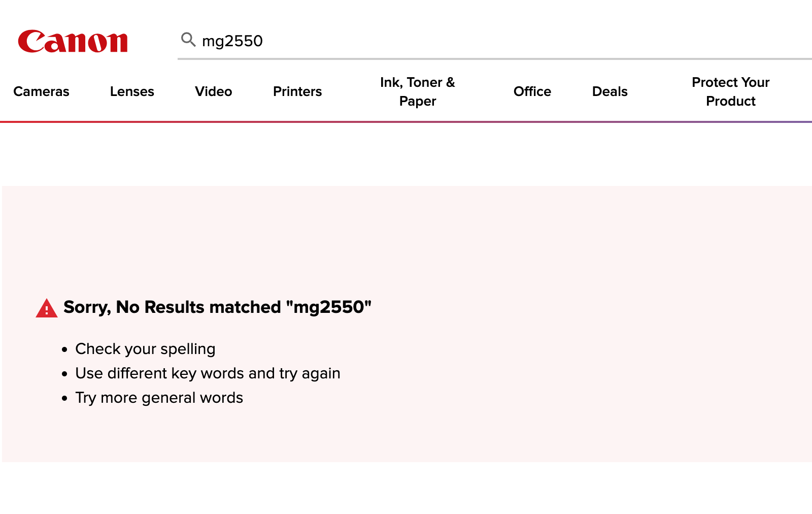
Task: Click the magnifying glass search icon
Action: pyautogui.click(x=188, y=39)
